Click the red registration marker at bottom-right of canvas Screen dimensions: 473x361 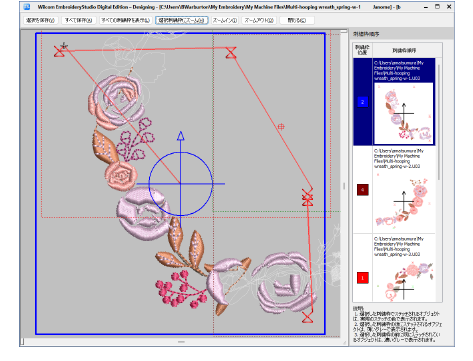pyautogui.click(x=307, y=317)
